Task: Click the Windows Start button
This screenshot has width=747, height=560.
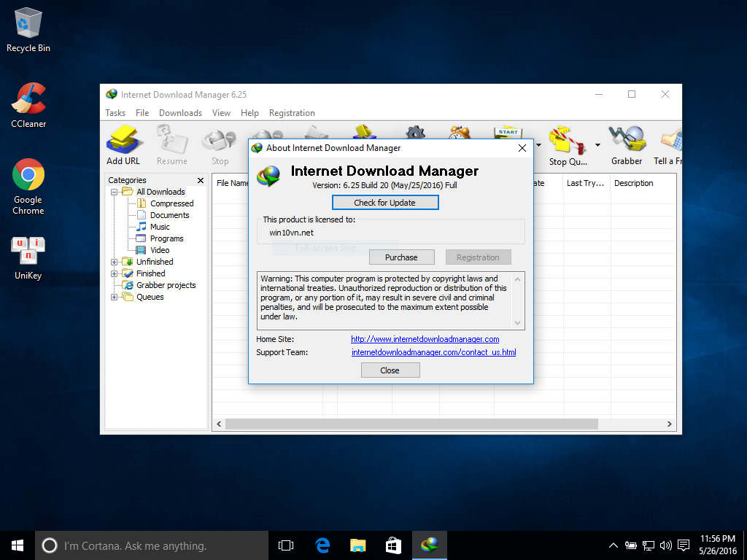Action: (18, 545)
